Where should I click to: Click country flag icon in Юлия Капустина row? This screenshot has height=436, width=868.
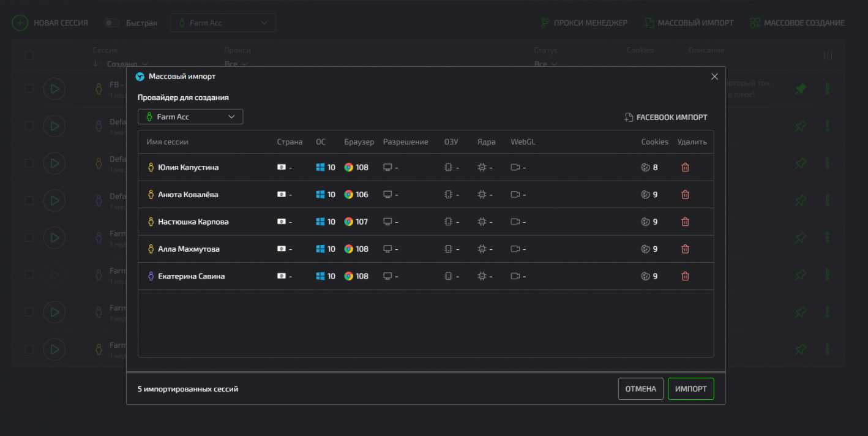click(x=282, y=167)
